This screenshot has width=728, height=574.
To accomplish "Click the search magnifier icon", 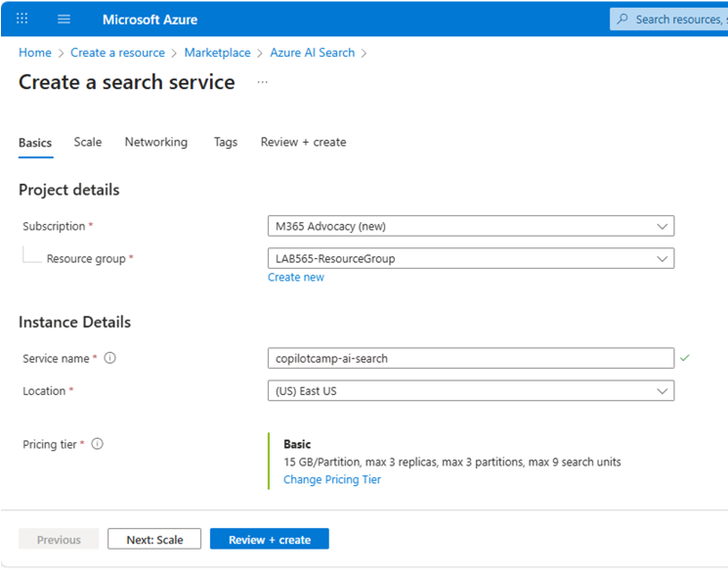I will tap(622, 19).
